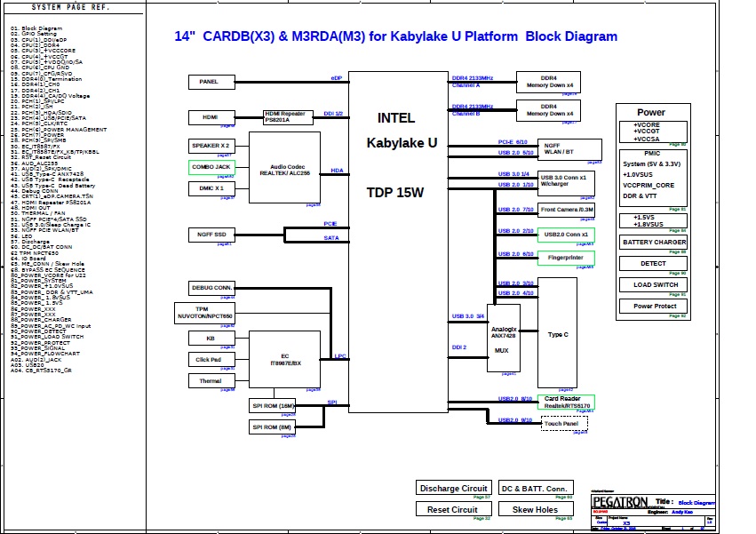The height and width of the screenshot is (534, 756).
Task: Click the PANEL block
Action: click(x=211, y=82)
